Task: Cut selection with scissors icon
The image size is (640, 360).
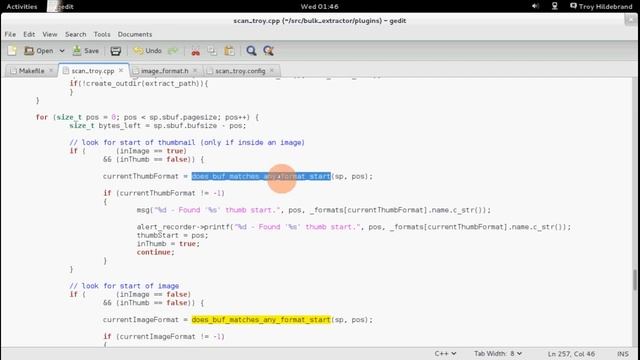Action: click(x=196, y=51)
